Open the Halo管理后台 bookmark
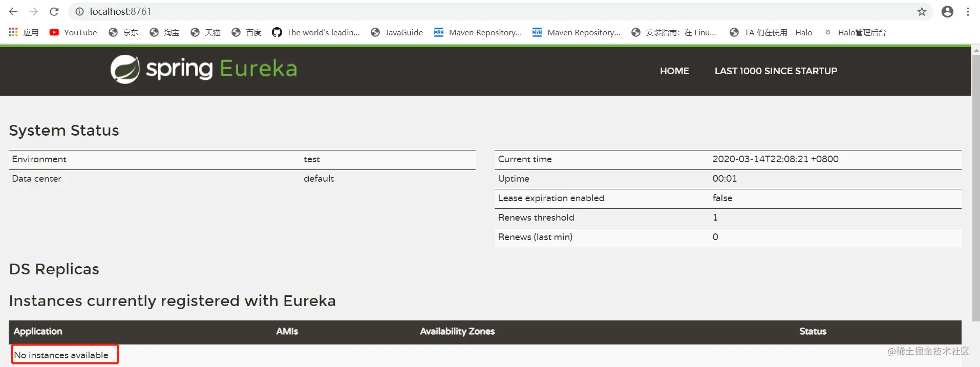 [x=855, y=32]
